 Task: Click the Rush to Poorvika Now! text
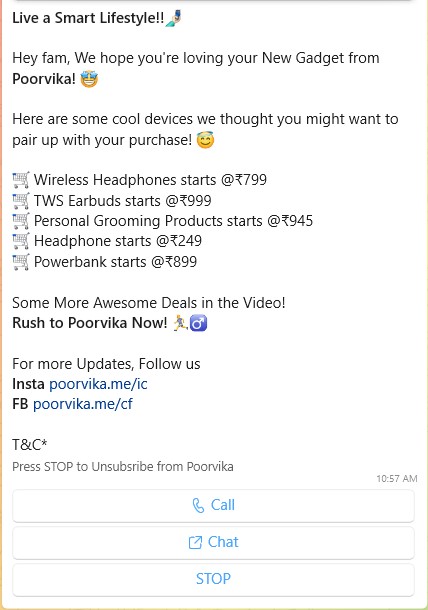tap(90, 323)
